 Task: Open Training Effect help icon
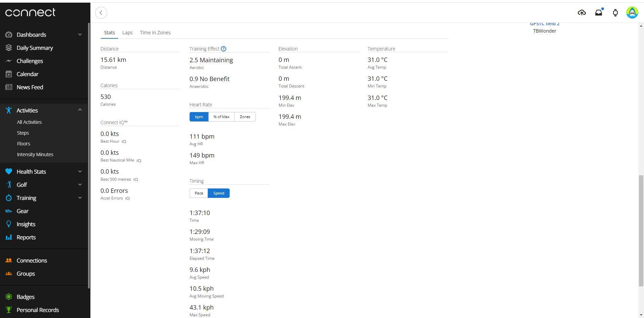click(x=224, y=49)
